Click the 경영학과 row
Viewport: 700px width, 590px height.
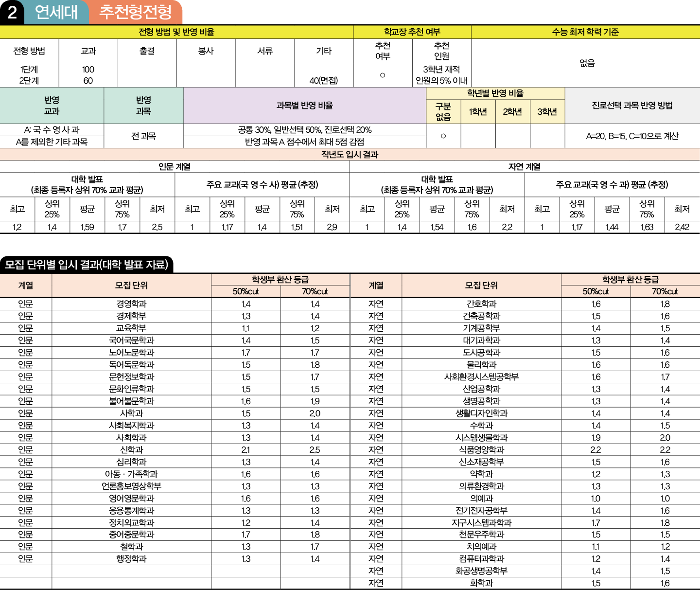click(x=175, y=304)
